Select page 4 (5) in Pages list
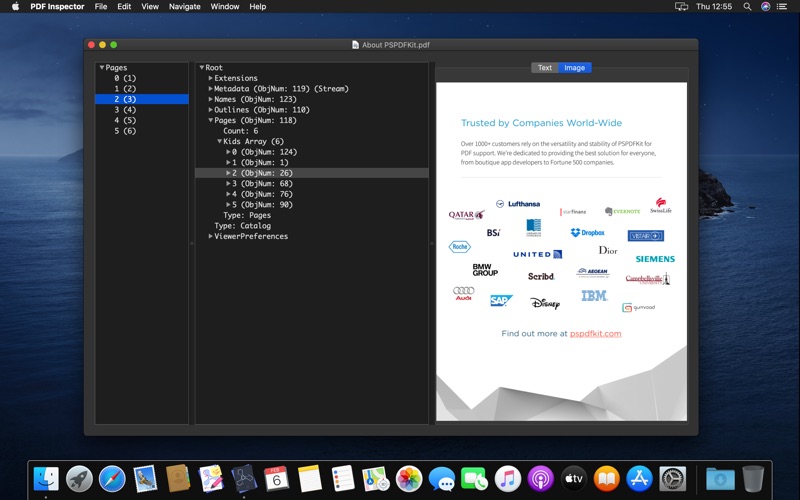The width and height of the screenshot is (800, 500). [142, 120]
